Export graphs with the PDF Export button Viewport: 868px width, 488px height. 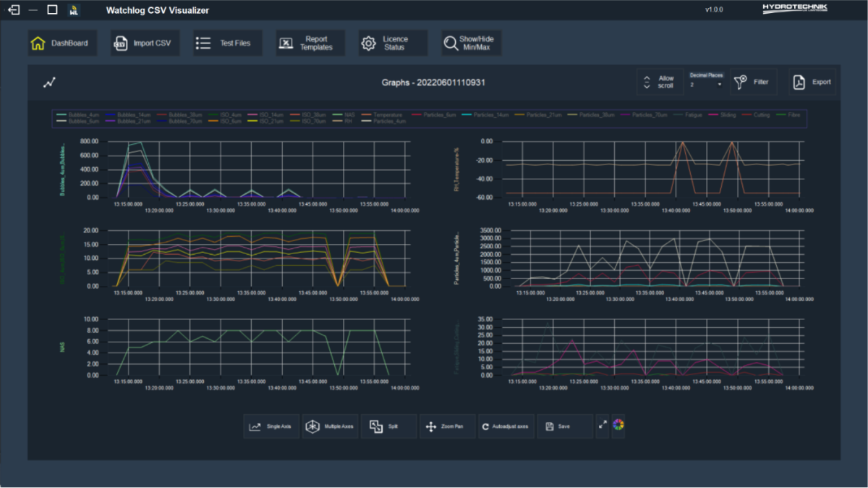pyautogui.click(x=813, y=83)
